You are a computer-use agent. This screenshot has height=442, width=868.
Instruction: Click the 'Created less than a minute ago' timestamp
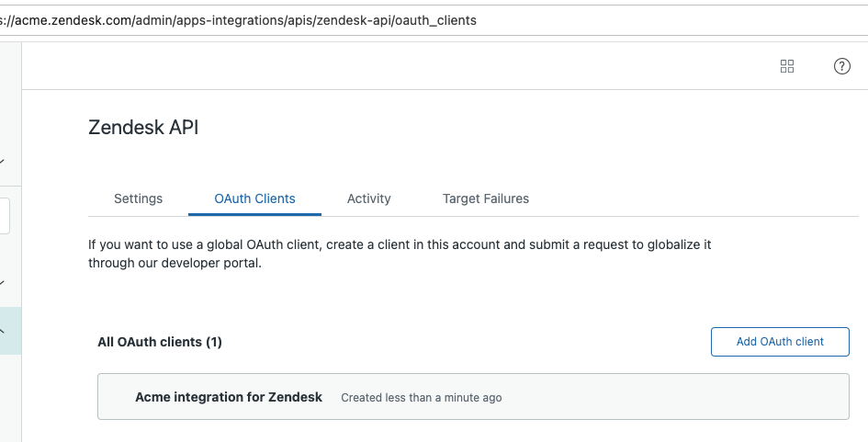click(x=421, y=398)
